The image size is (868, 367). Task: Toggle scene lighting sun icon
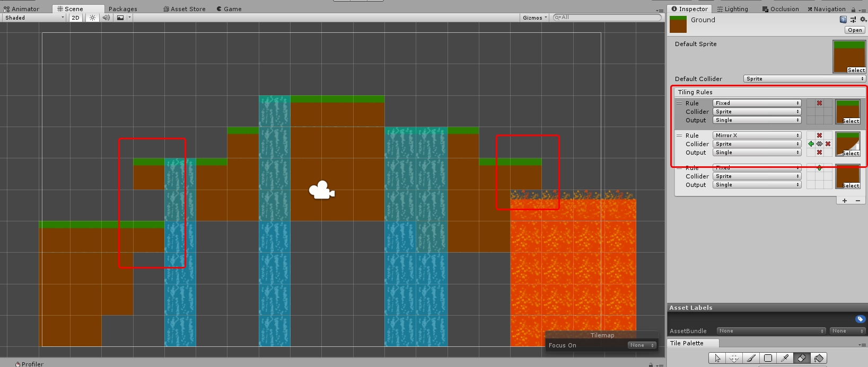92,17
